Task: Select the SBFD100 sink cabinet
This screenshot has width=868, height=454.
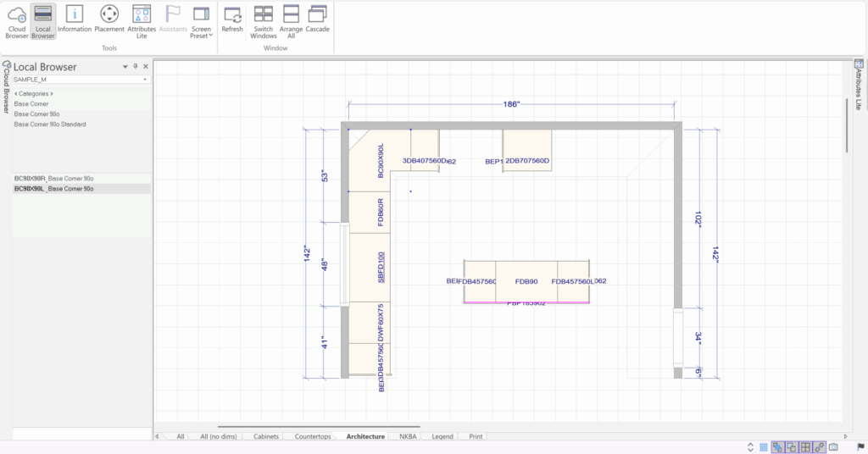Action: (370, 268)
